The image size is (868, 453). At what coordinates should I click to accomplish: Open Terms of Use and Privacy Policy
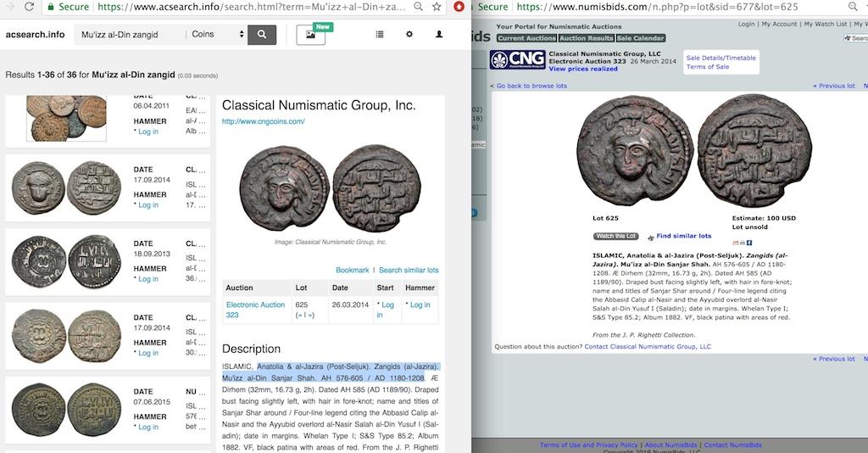(588, 445)
